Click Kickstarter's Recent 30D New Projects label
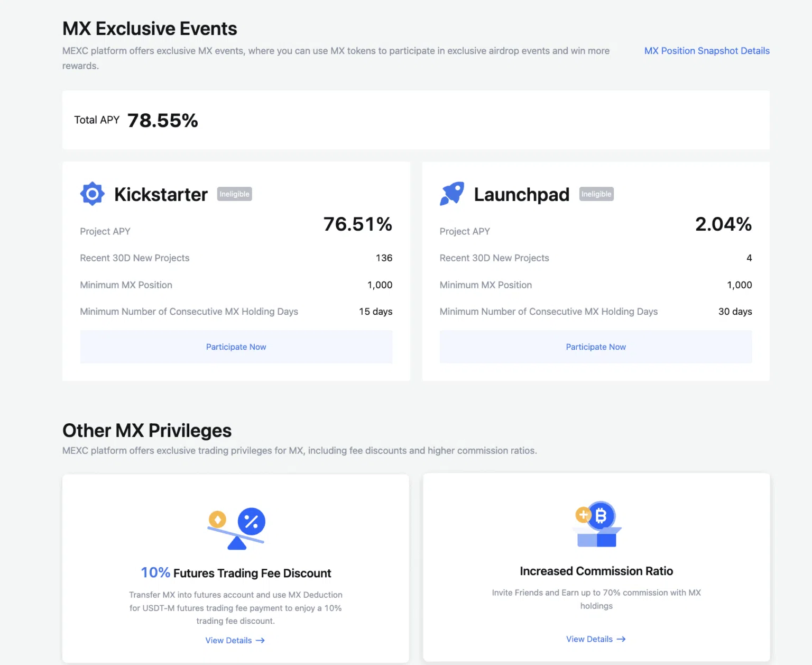Image resolution: width=812 pixels, height=665 pixels. (x=135, y=258)
